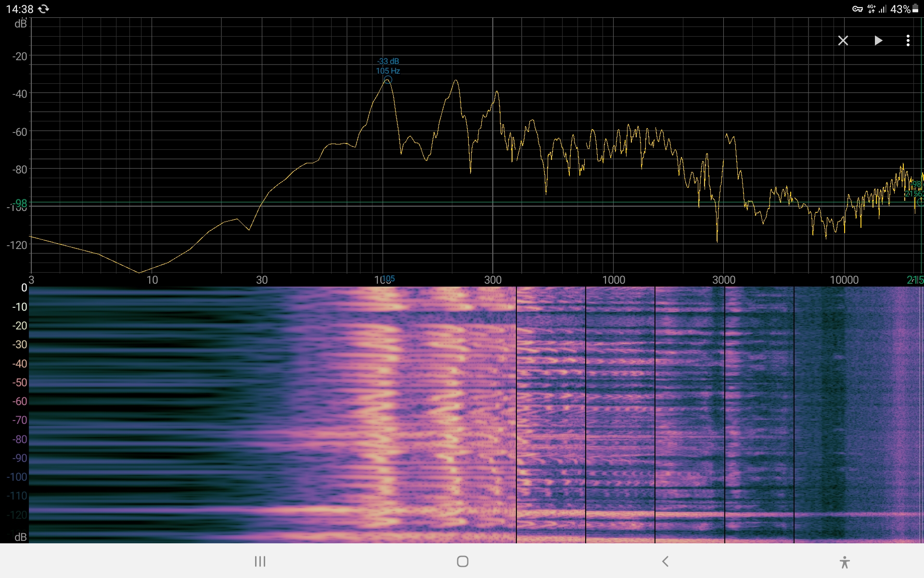924x578 pixels.
Task: Tap the green 2156 frequency cursor readout
Action: tap(914, 194)
